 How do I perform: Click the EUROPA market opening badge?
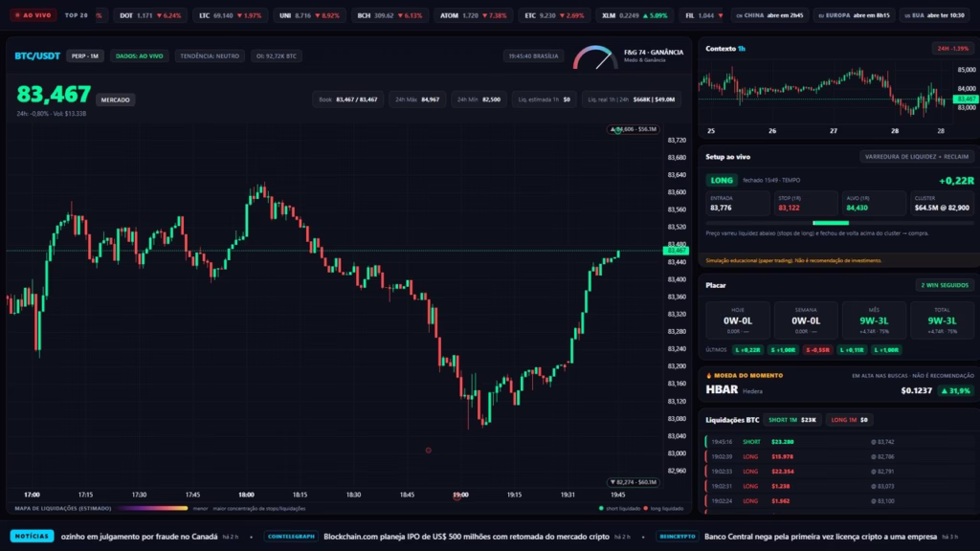[x=853, y=15]
